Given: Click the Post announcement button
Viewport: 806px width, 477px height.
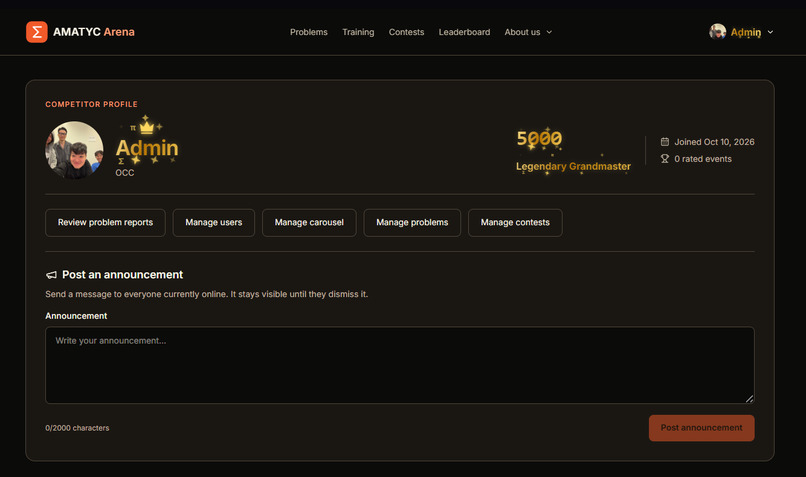Looking at the screenshot, I should [701, 428].
